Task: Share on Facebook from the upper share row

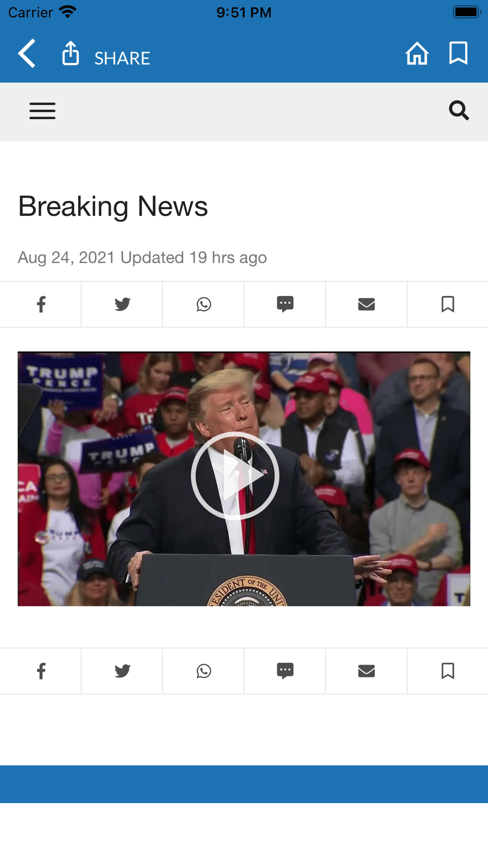Action: pyautogui.click(x=41, y=304)
